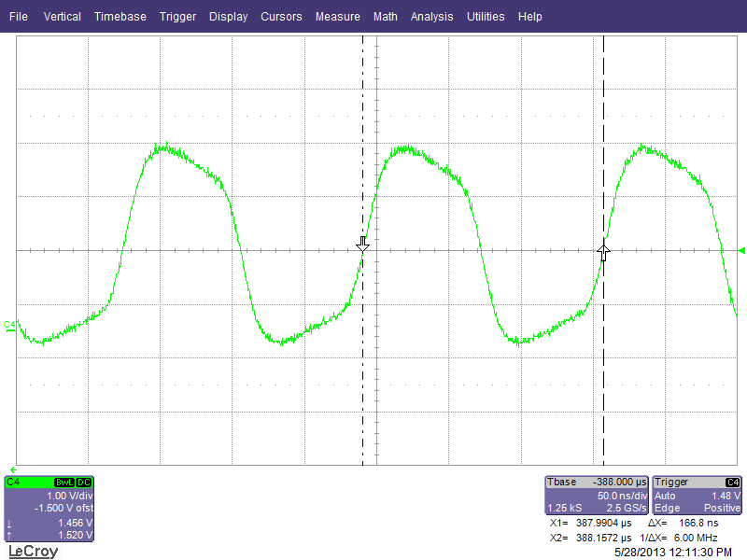
Task: Click the LeCroy logo
Action: tap(34, 552)
